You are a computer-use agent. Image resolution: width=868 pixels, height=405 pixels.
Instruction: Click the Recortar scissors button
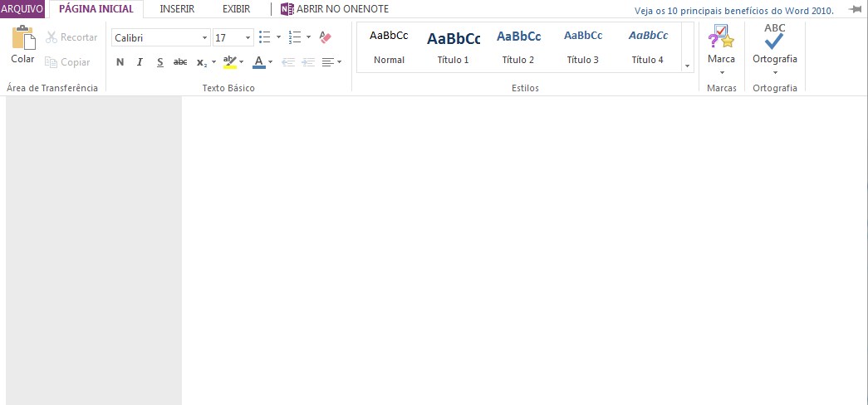pyautogui.click(x=71, y=37)
